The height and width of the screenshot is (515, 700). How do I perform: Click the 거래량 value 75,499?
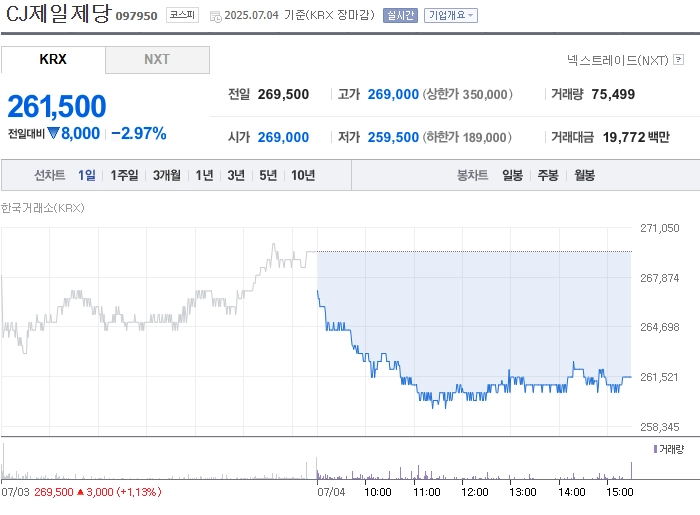coord(613,94)
